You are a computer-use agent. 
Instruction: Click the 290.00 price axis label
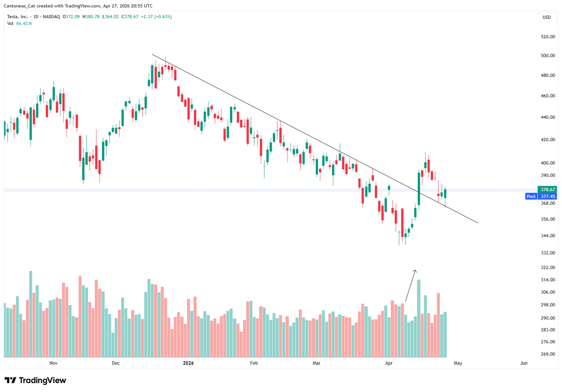click(x=547, y=318)
